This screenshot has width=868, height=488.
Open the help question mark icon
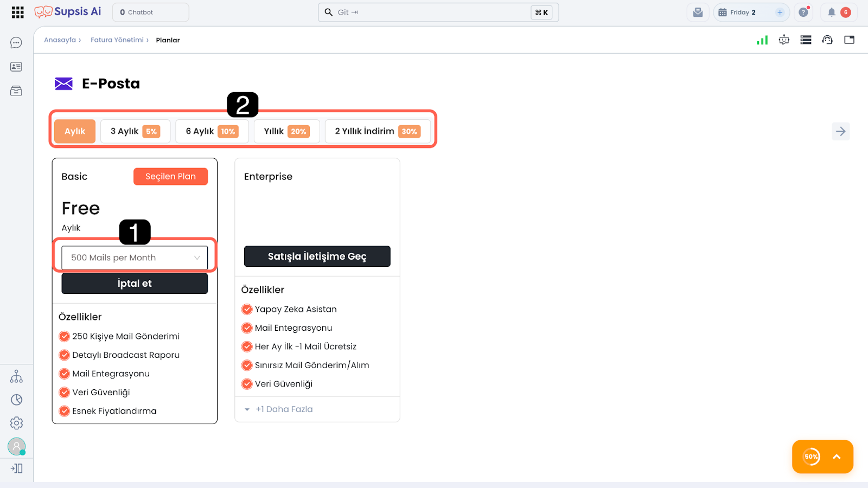(803, 12)
